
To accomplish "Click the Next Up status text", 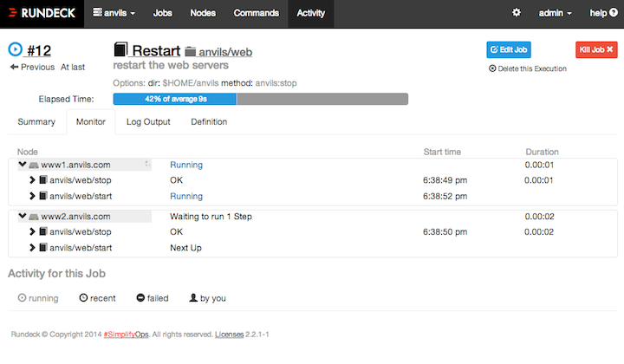I will [185, 248].
